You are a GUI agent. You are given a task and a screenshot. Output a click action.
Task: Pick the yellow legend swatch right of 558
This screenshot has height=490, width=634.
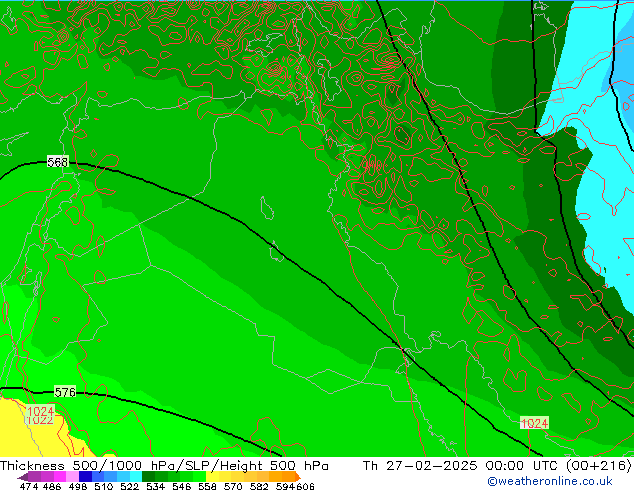coord(212,476)
